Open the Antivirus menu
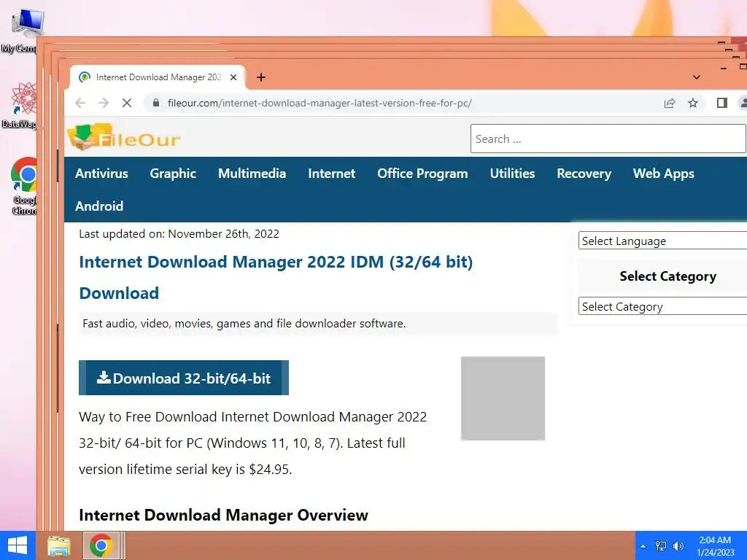This screenshot has width=747, height=560. 101,174
